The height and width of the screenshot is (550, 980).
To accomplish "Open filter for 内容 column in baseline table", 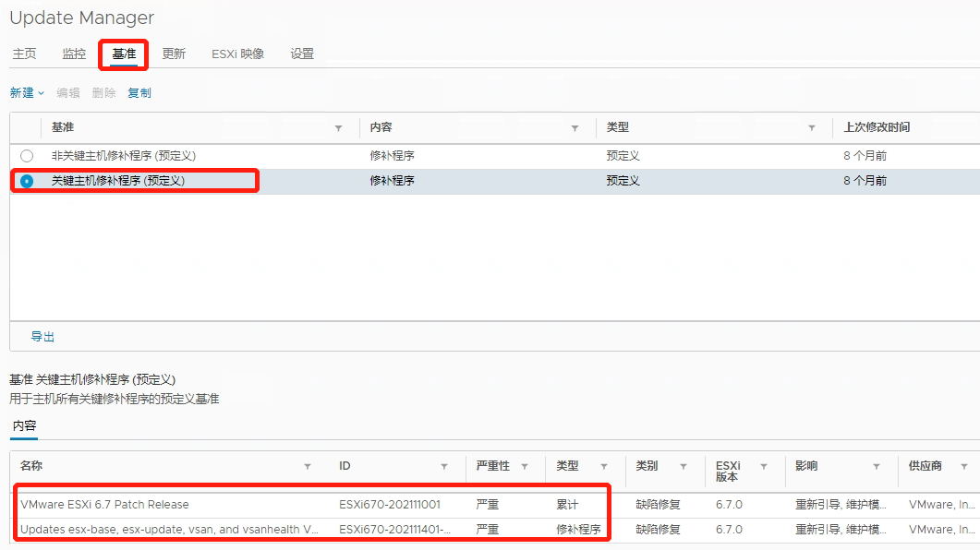I will tap(575, 128).
